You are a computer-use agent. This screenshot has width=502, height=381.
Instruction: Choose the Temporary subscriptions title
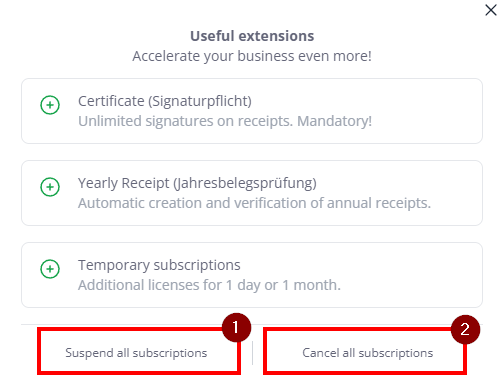pyautogui.click(x=159, y=265)
